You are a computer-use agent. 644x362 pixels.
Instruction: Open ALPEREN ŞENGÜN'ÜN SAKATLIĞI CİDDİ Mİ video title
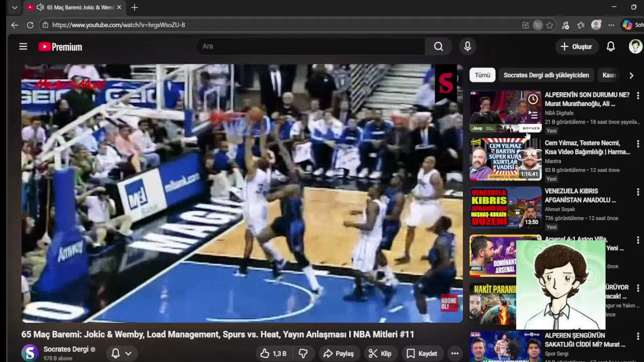tap(585, 340)
